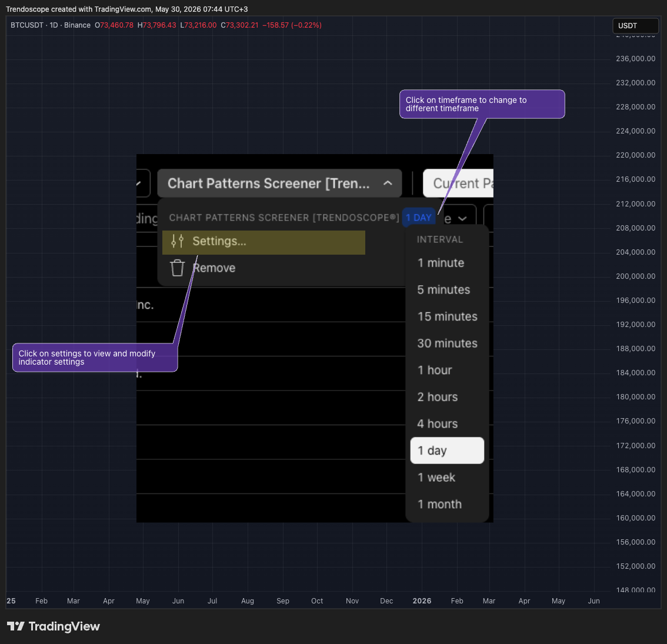Select 5 minutes interval

pyautogui.click(x=446, y=290)
